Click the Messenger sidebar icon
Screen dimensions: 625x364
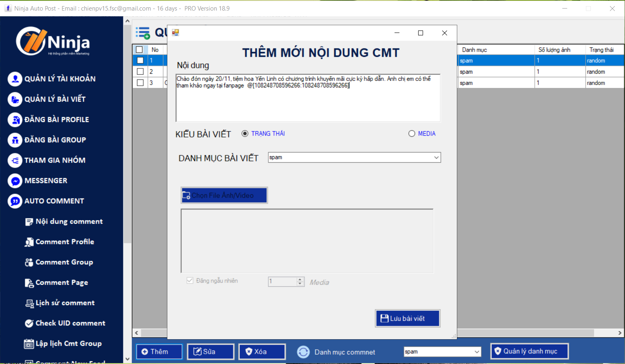(15, 181)
